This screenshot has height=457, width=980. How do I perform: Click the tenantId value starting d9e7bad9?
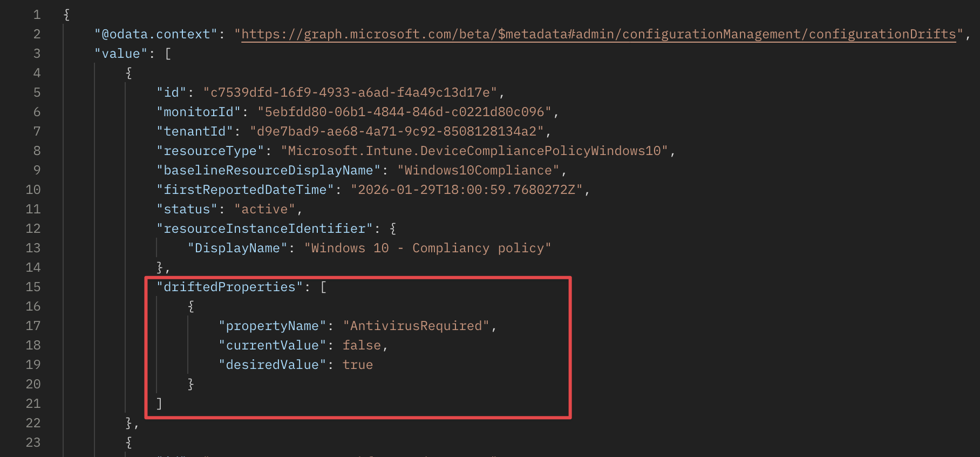(x=397, y=131)
